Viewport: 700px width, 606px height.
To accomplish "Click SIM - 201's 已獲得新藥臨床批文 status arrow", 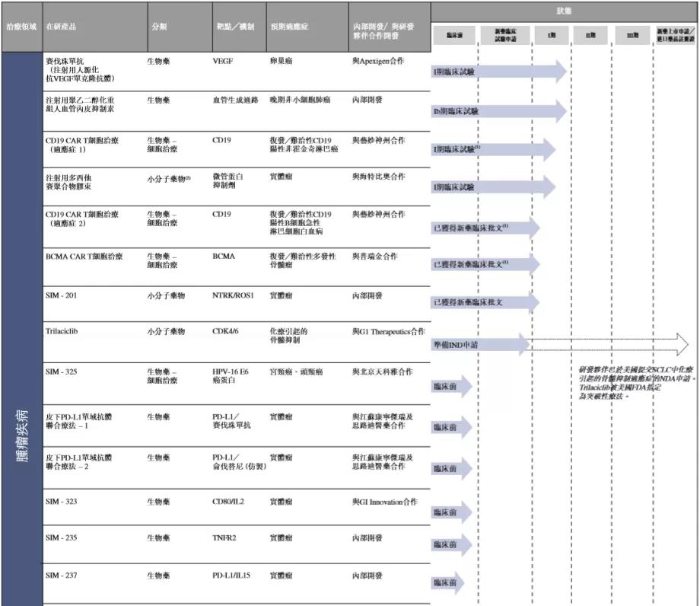I will point(485,302).
